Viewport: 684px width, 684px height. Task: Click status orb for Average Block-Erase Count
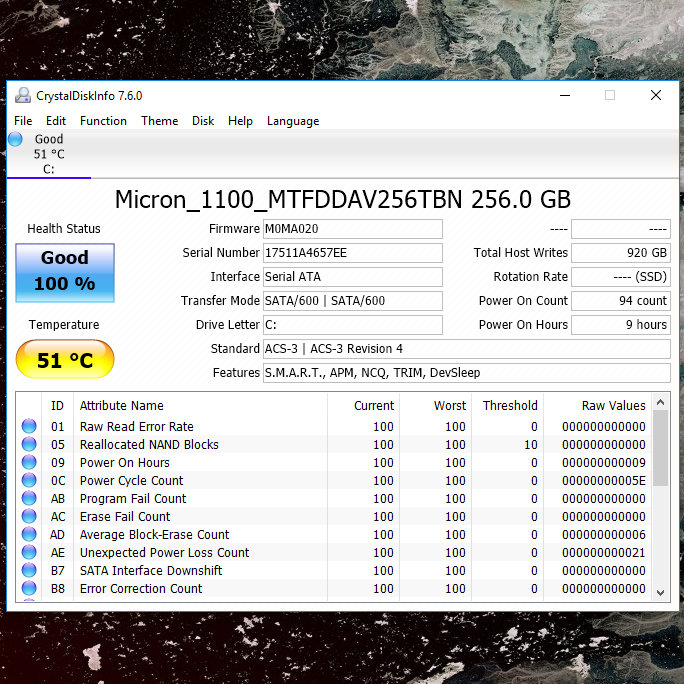click(29, 535)
